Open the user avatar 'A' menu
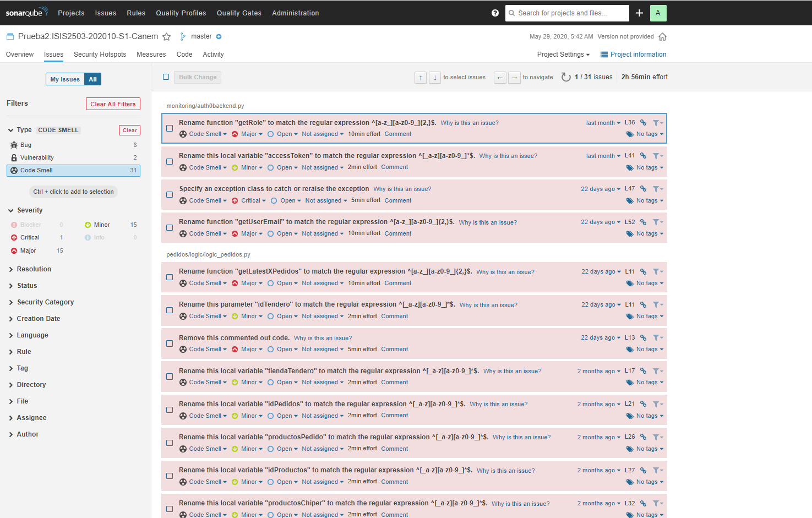Screen dimensions: 812x518 click(658, 13)
